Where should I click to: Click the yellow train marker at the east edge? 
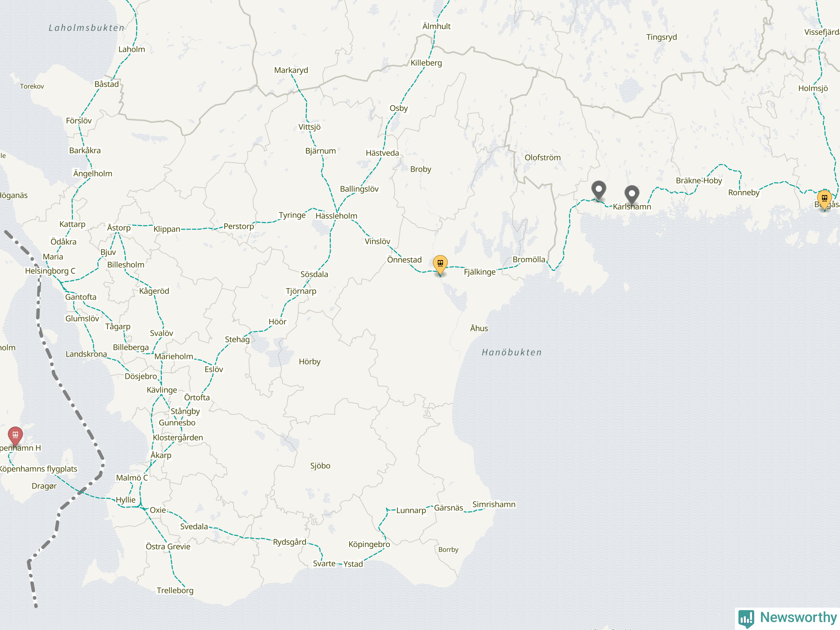click(x=825, y=199)
